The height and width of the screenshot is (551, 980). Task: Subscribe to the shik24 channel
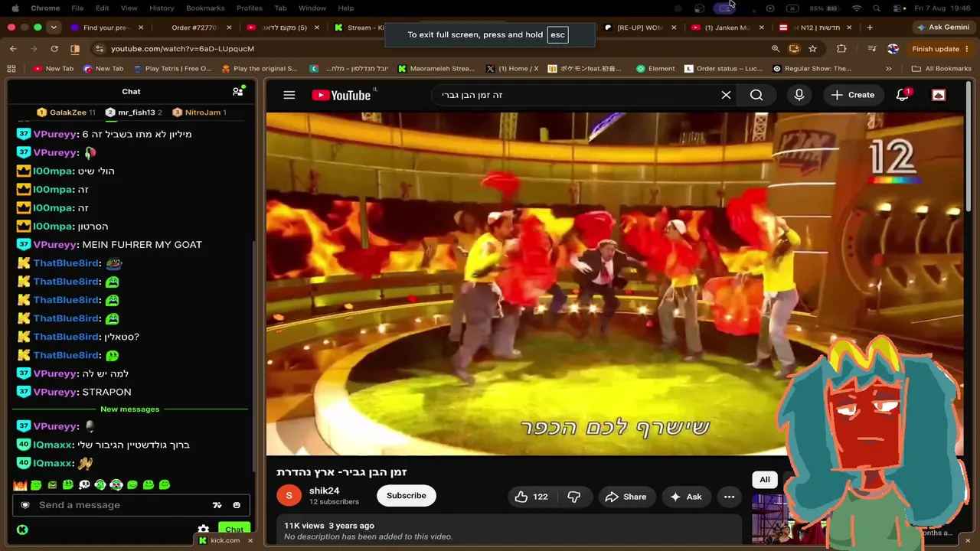point(406,496)
